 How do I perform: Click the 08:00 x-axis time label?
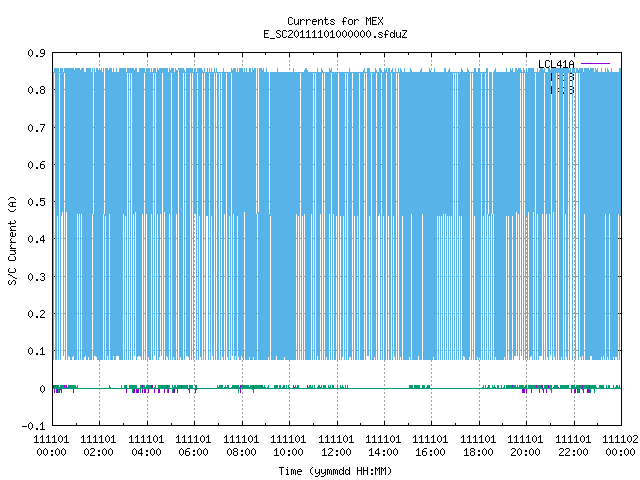pos(241,452)
